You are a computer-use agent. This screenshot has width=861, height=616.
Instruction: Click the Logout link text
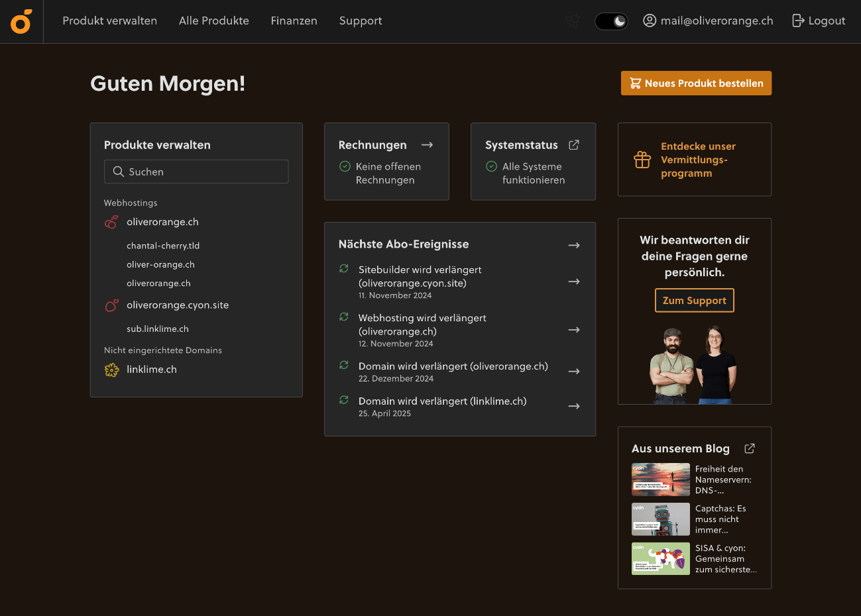(827, 21)
